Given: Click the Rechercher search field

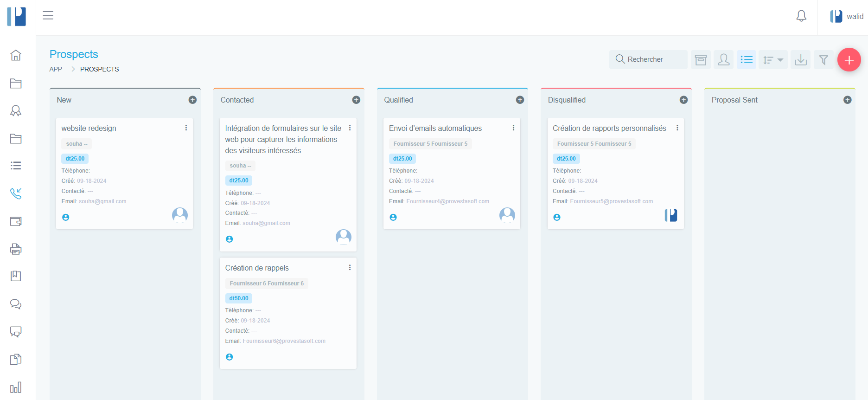Looking at the screenshot, I should [648, 59].
